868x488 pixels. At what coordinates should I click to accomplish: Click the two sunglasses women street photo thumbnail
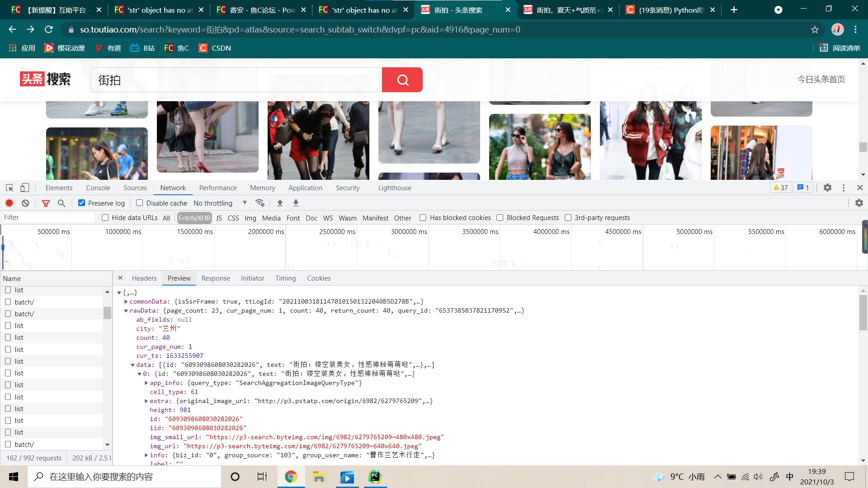tap(540, 146)
